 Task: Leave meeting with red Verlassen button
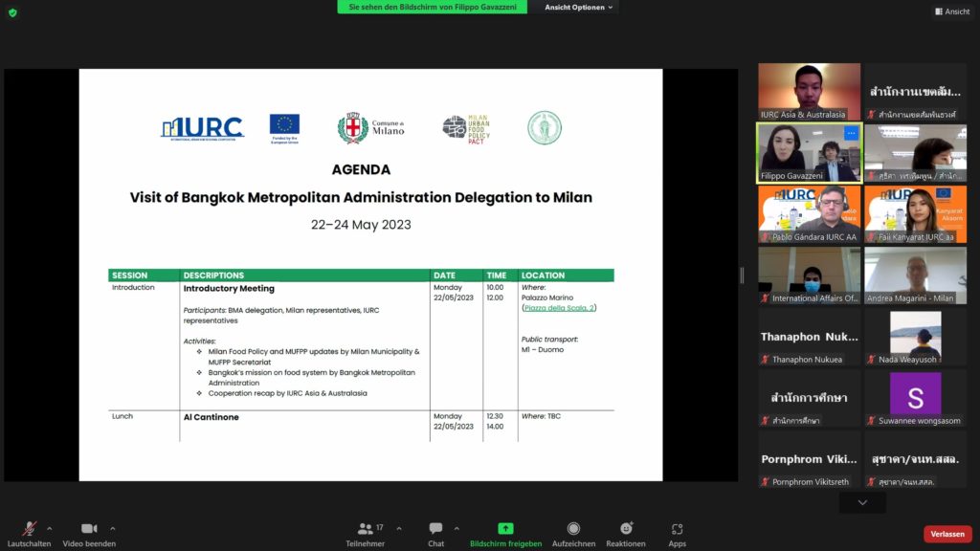point(947,534)
